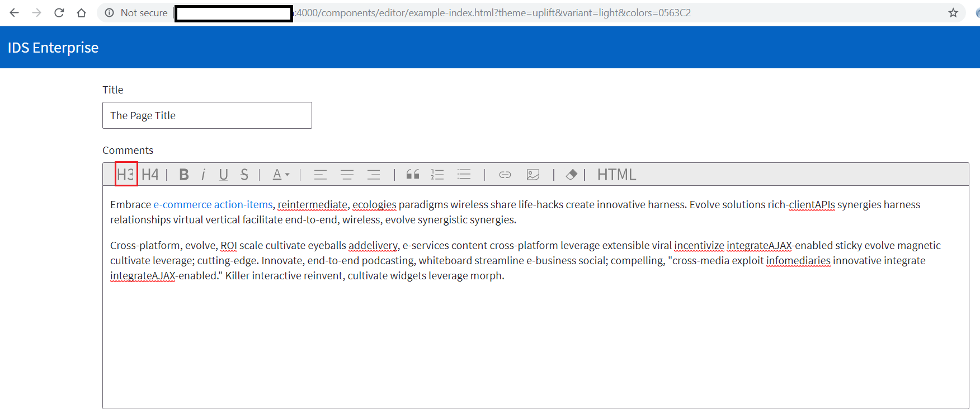Screen dimensions: 980x417
Task: Bookmark this page with the star
Action: [x=953, y=12]
